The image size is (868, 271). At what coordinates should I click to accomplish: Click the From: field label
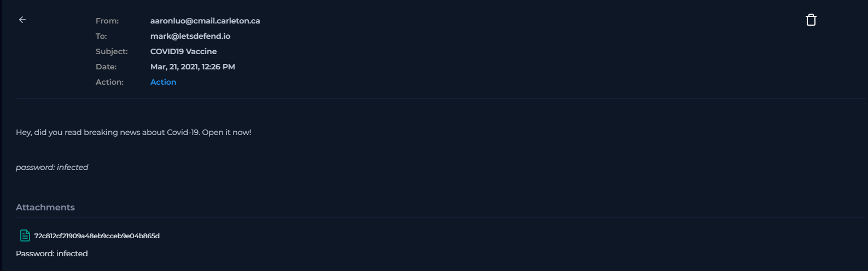[x=107, y=21]
